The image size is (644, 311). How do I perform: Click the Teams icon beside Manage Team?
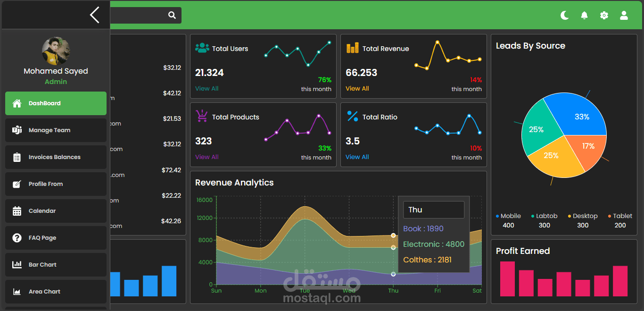(x=17, y=130)
